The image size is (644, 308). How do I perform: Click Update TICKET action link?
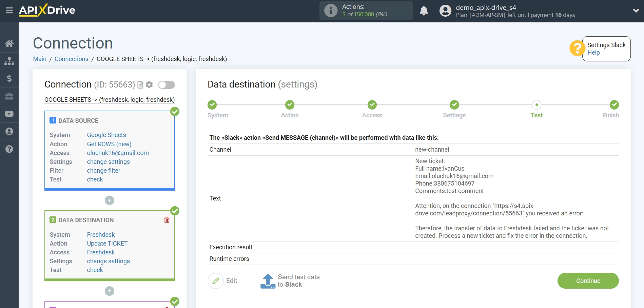tap(107, 244)
